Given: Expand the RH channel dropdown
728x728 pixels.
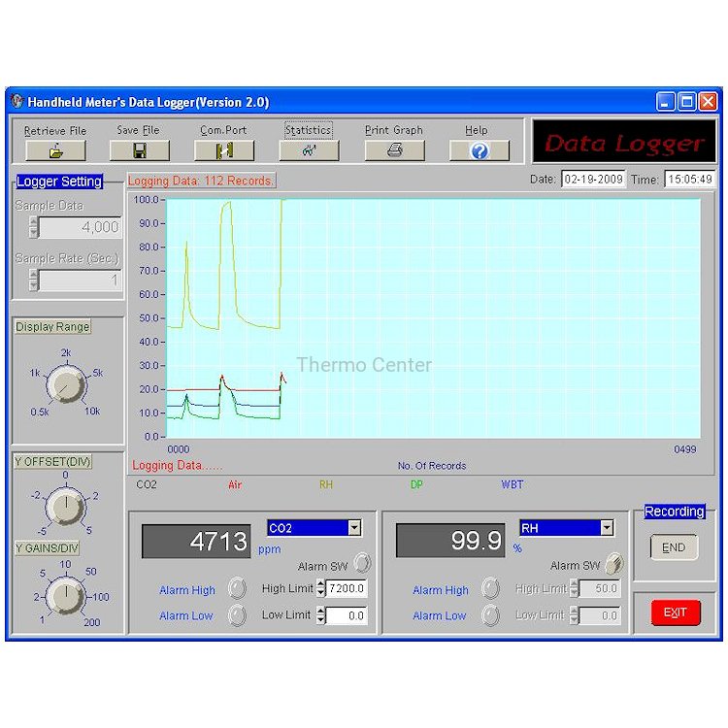Looking at the screenshot, I should [607, 528].
